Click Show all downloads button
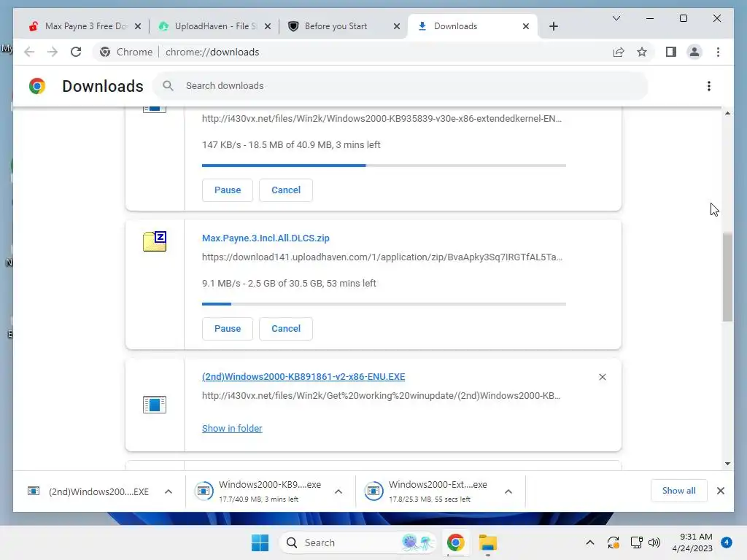Screen dimensions: 747x560 [678, 491]
